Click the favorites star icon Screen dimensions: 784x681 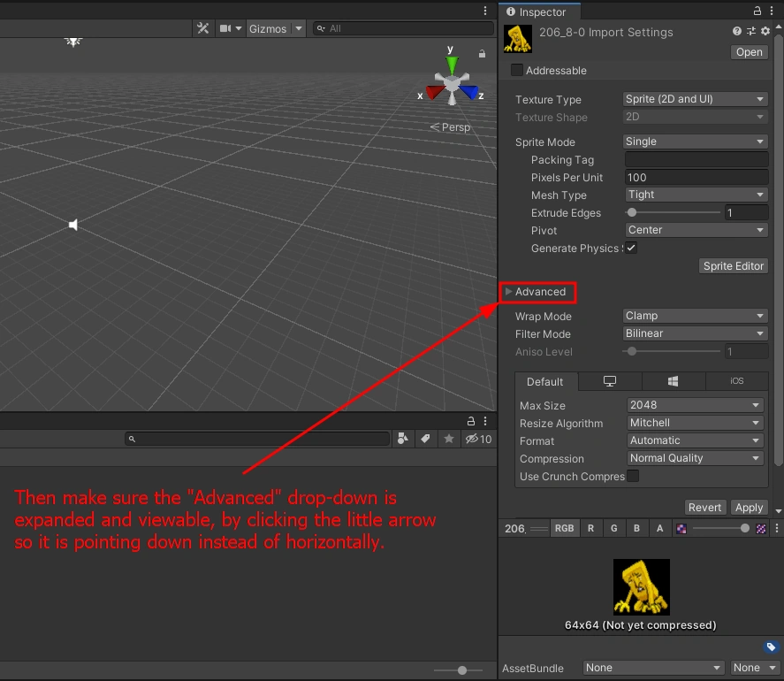click(x=449, y=439)
